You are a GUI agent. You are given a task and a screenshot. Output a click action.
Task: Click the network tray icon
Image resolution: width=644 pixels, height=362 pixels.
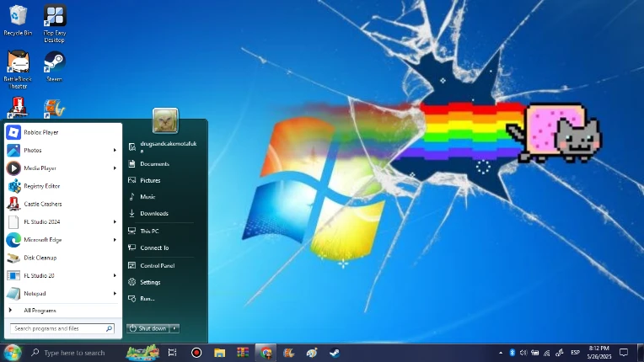[547, 353]
